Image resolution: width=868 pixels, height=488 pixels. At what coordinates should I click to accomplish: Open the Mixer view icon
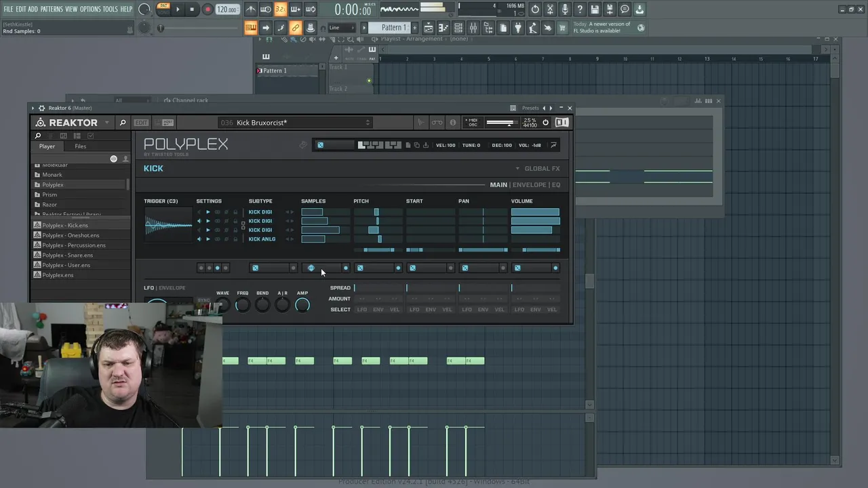pyautogui.click(x=473, y=28)
